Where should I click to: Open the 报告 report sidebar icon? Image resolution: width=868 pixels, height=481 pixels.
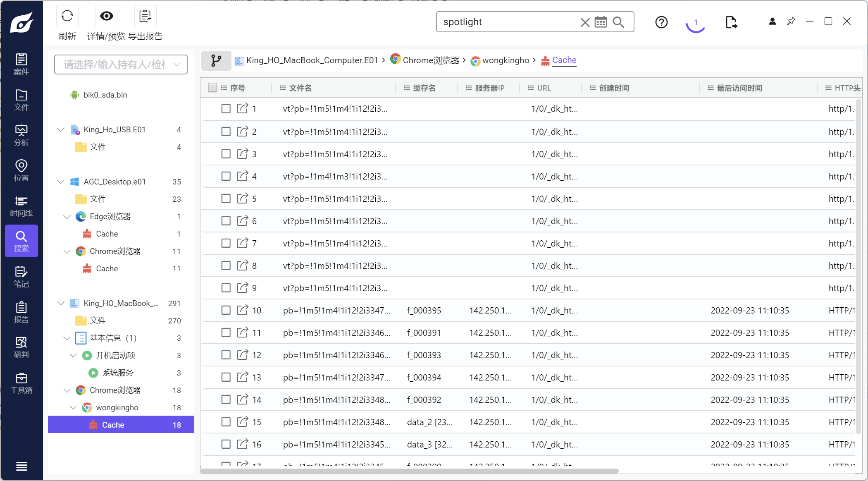(21, 312)
